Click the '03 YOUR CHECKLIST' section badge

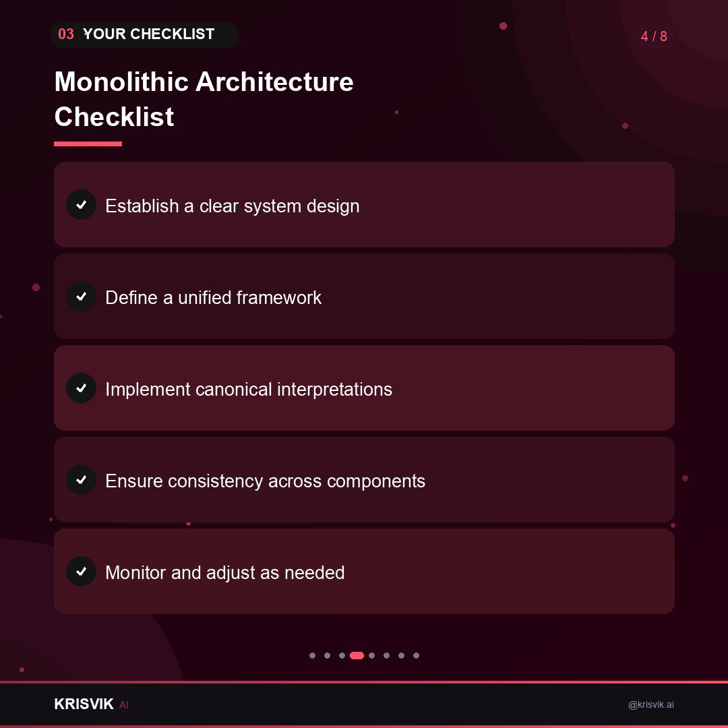(145, 35)
